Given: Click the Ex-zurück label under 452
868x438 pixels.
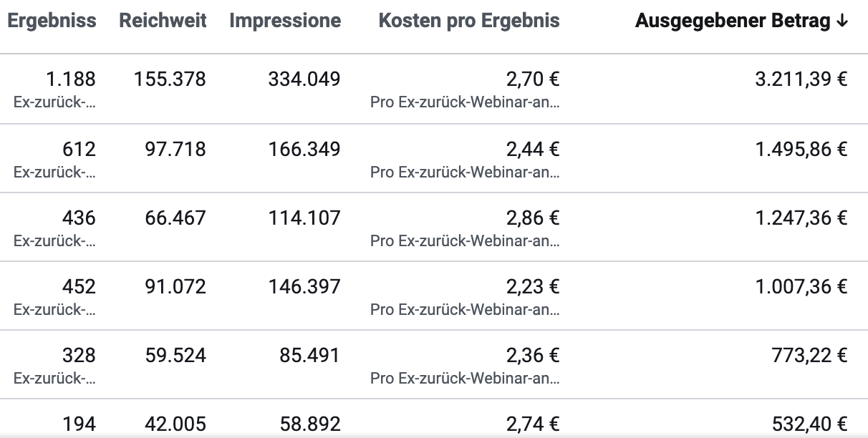Looking at the screenshot, I should tap(54, 310).
